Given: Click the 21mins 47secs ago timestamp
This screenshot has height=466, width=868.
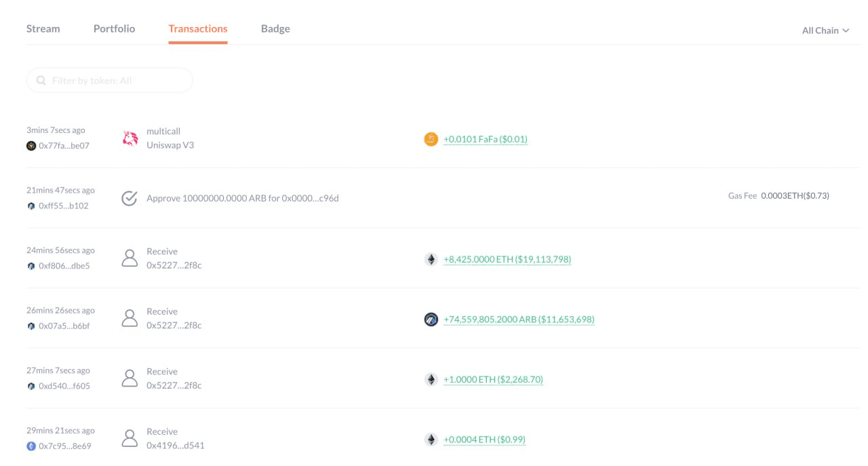Looking at the screenshot, I should pos(60,191).
